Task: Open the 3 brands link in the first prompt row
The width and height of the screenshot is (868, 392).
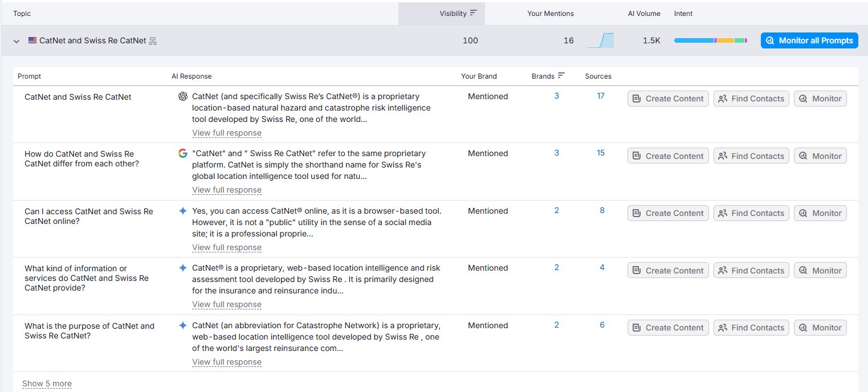Action: [557, 96]
